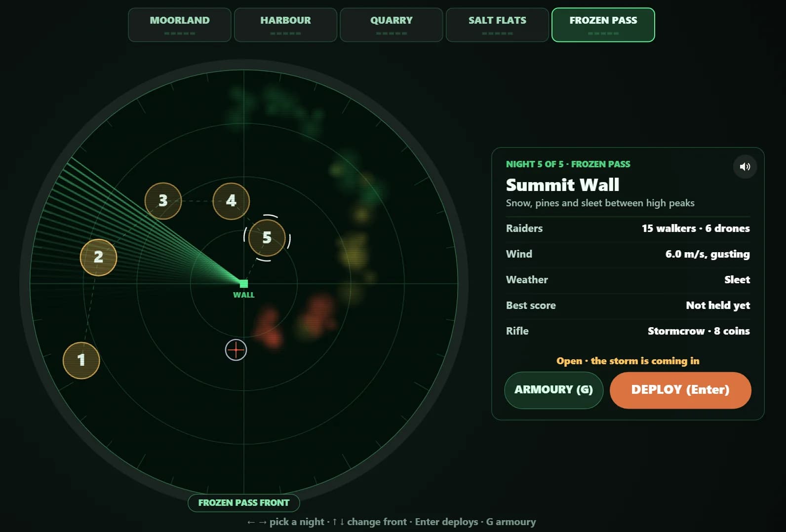Click the green WALL square at radar center
The image size is (786, 532).
click(244, 284)
